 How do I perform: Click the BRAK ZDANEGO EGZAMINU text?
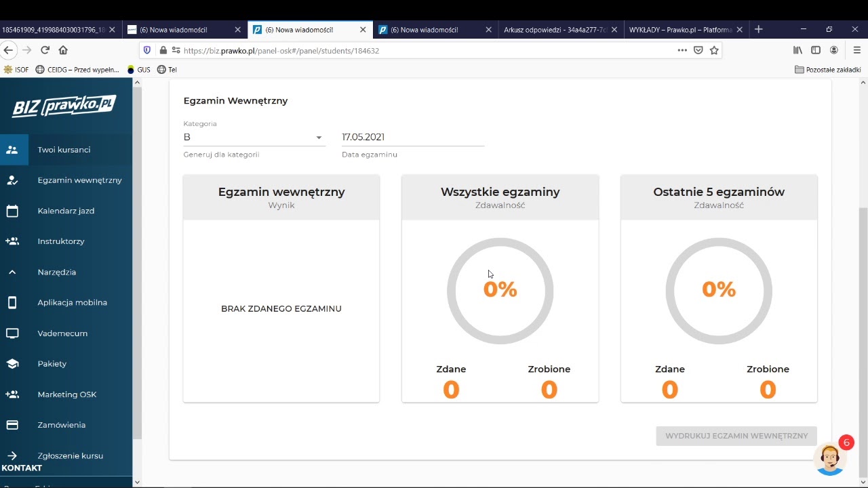tap(281, 308)
